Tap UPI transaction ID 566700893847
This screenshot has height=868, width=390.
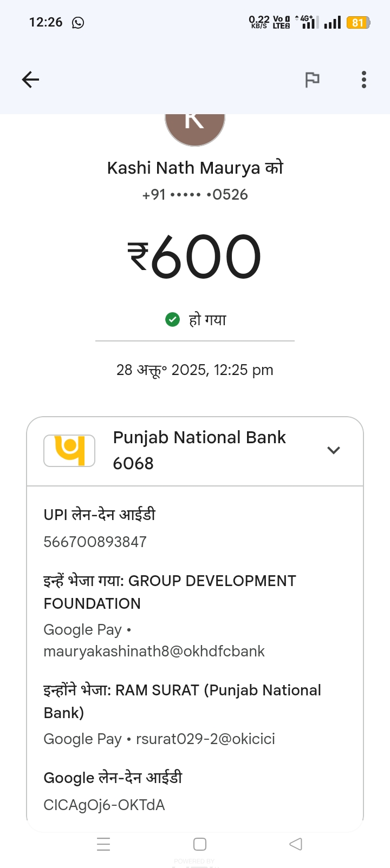pos(95,542)
